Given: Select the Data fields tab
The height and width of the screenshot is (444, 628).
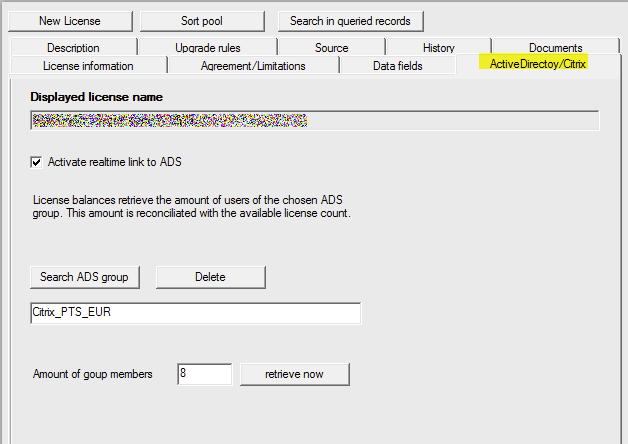Looking at the screenshot, I should pyautogui.click(x=397, y=66).
